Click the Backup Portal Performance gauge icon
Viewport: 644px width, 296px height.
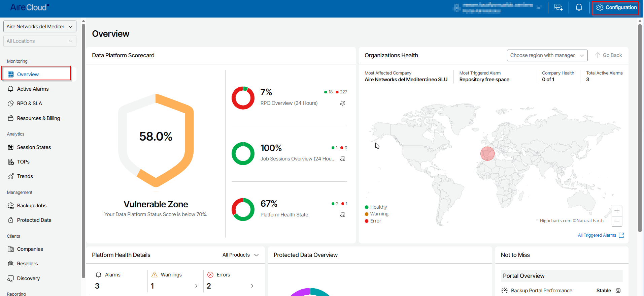click(505, 291)
